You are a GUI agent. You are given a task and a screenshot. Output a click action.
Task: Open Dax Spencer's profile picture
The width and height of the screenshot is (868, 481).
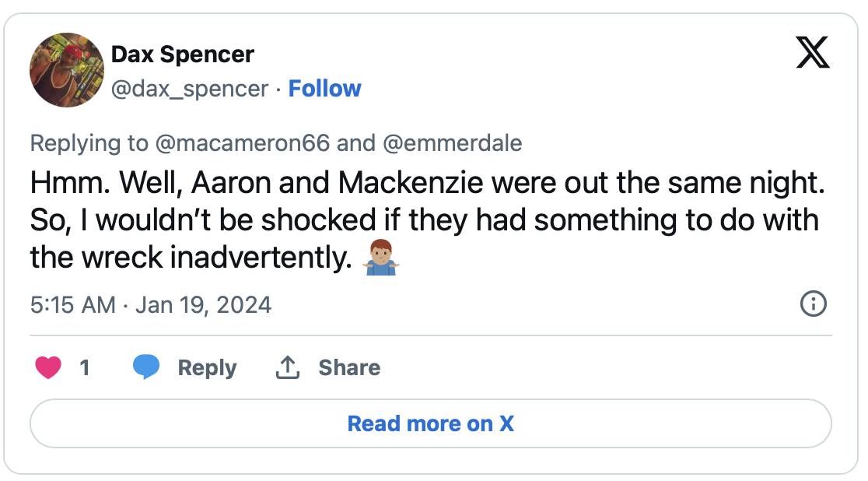(x=67, y=70)
